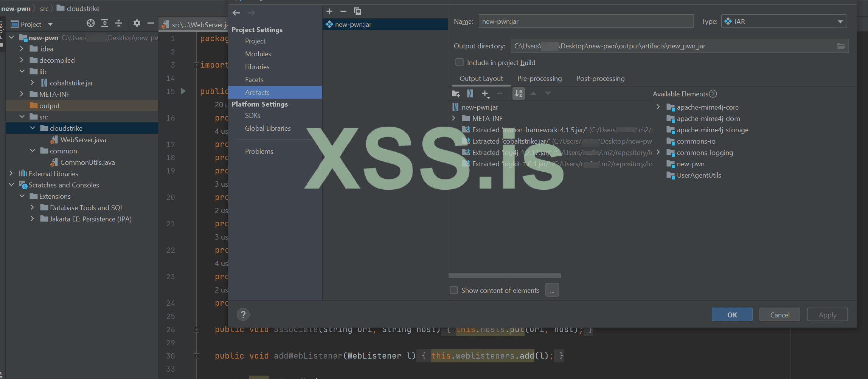Click the ellipsis button beside Show content
The height and width of the screenshot is (379, 868).
point(552,290)
